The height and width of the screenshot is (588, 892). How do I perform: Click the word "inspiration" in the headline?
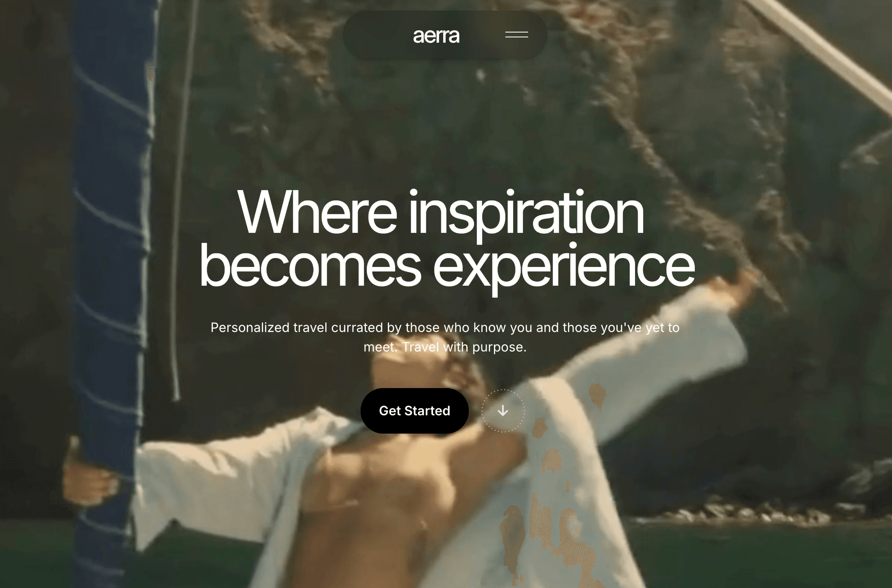point(526,216)
